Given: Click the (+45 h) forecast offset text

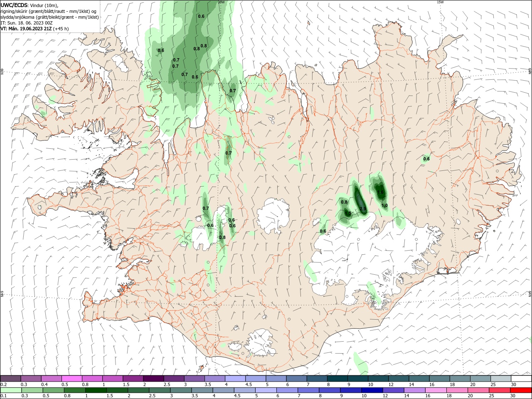Looking at the screenshot, I should pos(61,29).
